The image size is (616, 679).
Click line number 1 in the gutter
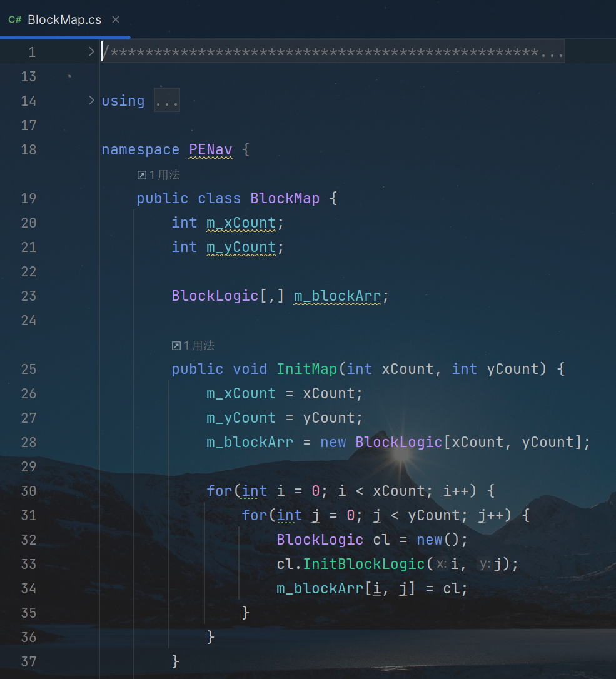pos(32,53)
